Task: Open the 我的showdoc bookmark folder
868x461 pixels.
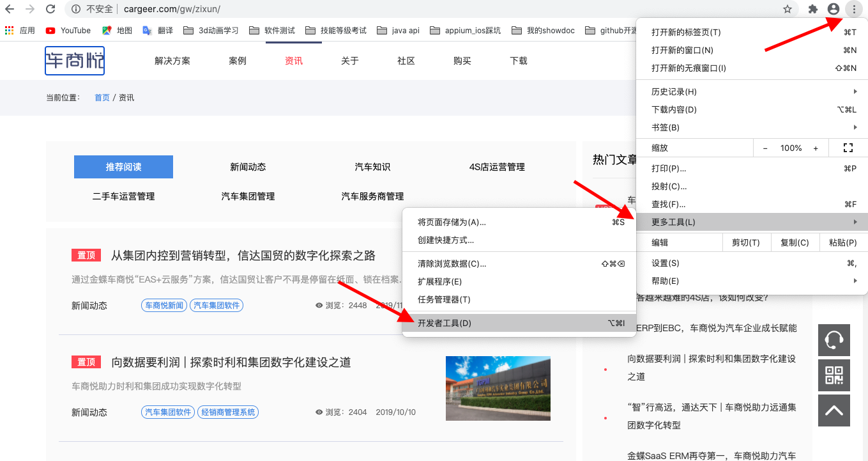Action: [x=542, y=30]
